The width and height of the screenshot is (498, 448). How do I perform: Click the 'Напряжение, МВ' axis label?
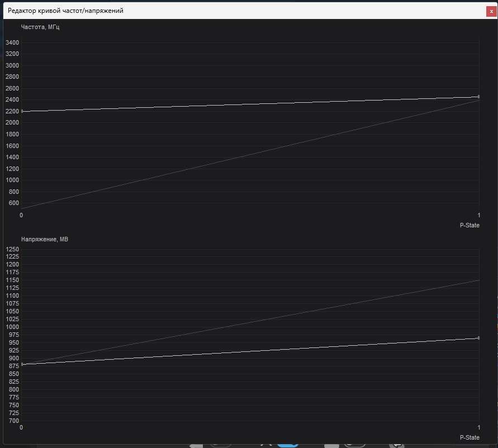(45, 239)
